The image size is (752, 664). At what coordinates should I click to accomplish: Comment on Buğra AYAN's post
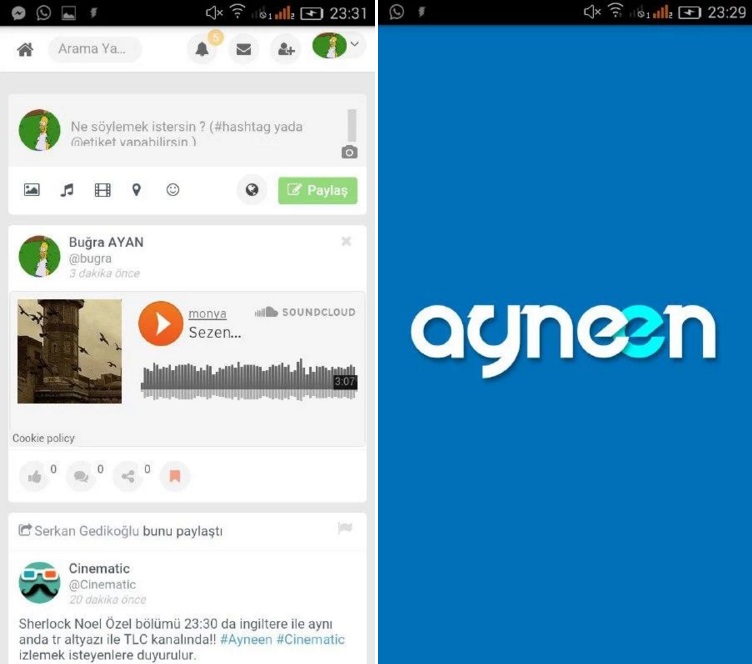click(81, 476)
